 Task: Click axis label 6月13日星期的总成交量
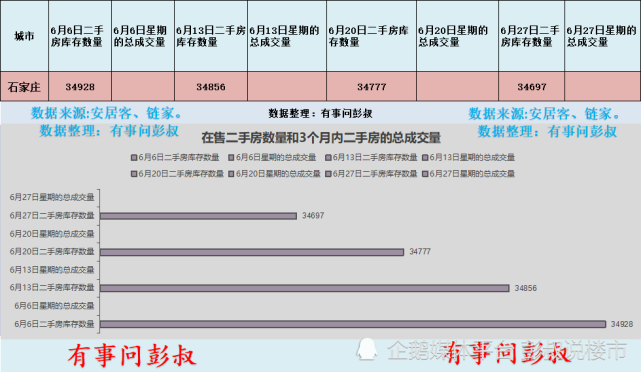(x=52, y=270)
